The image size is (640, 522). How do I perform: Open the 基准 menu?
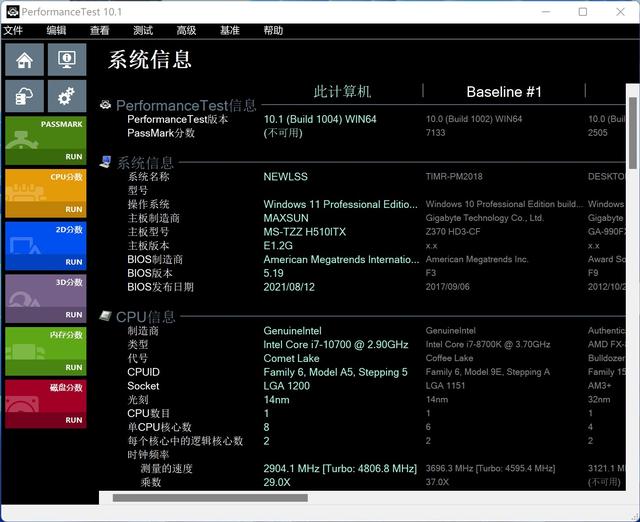[x=229, y=31]
